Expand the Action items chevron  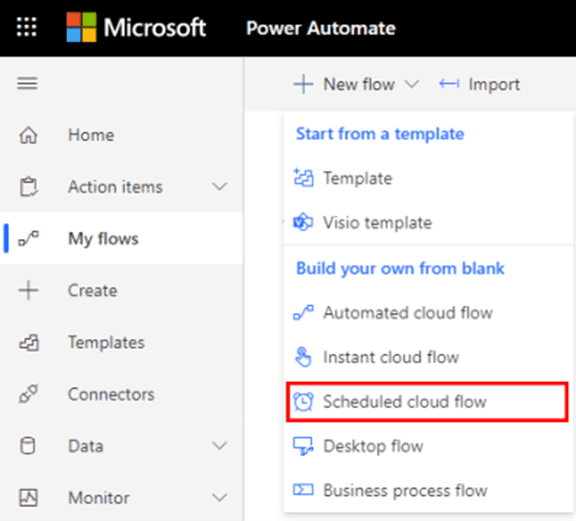click(x=219, y=187)
